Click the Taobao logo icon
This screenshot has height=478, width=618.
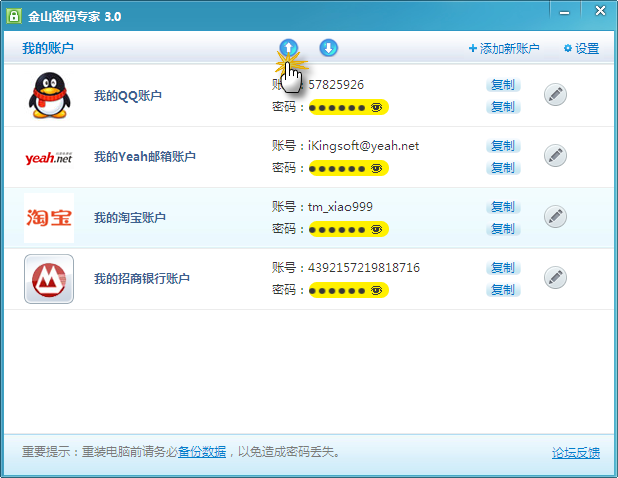[49, 218]
